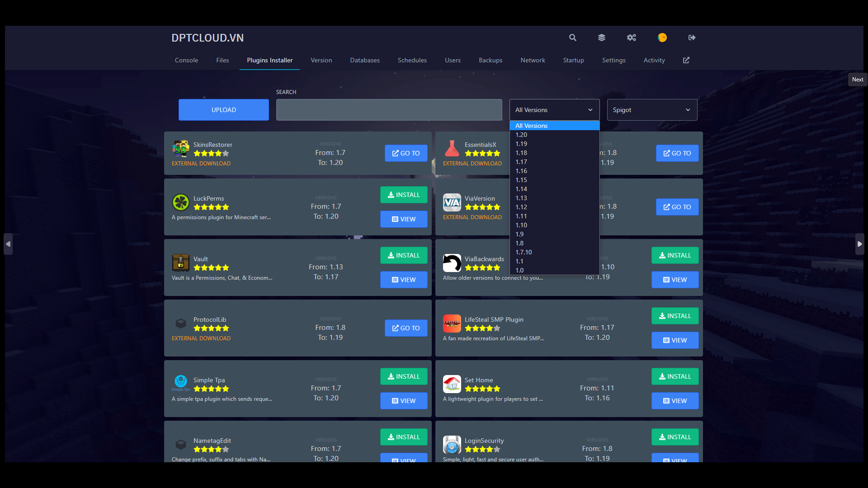
Task: Install the Vault plugin
Action: [x=403, y=255]
